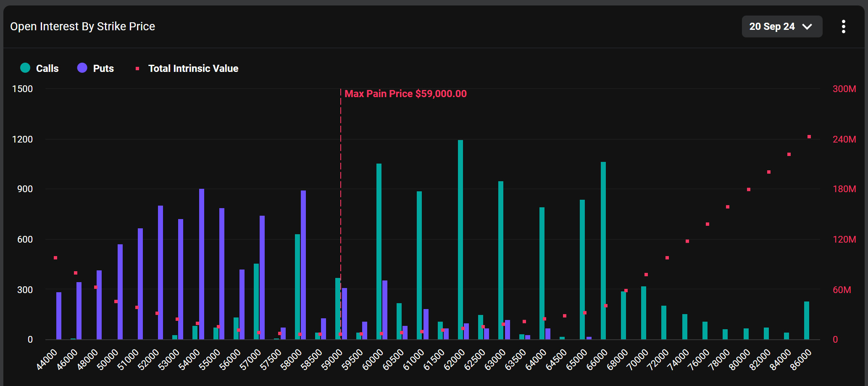The height and width of the screenshot is (386, 868).
Task: Select the calls bar at 63000 strike
Action: [x=501, y=260]
